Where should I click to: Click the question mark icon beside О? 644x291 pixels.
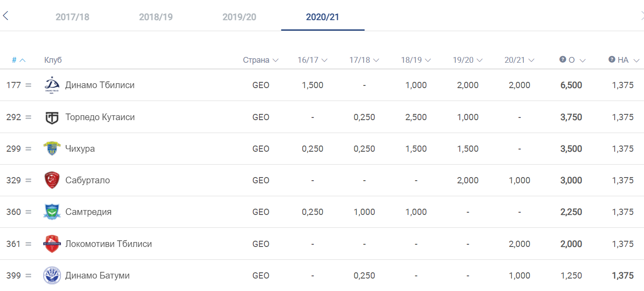pyautogui.click(x=563, y=60)
